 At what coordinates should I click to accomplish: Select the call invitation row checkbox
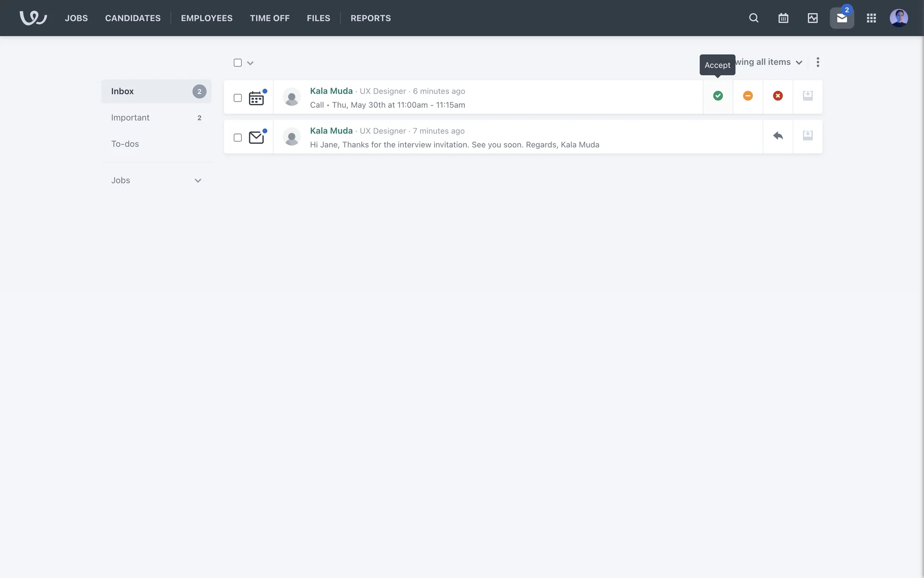click(x=237, y=98)
